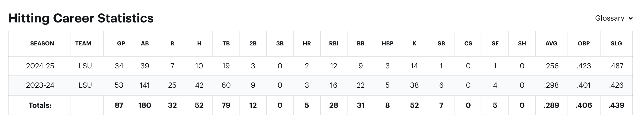The height and width of the screenshot is (130, 644).
Task: Click the Glossary chevron arrow
Action: (631, 19)
